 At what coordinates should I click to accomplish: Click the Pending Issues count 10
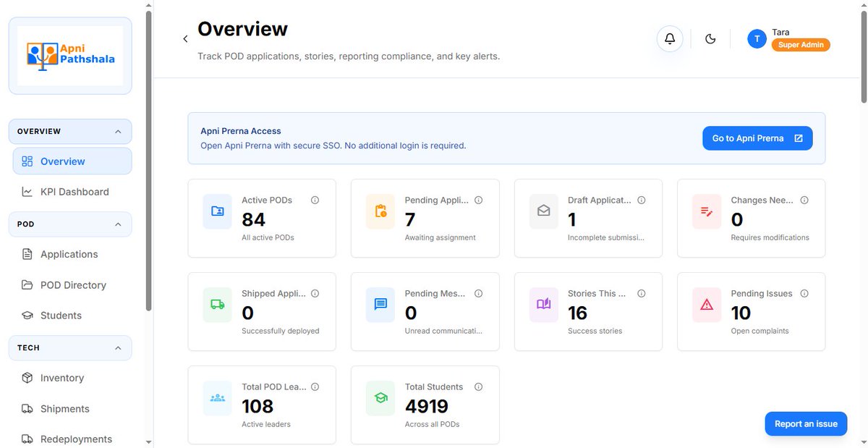[x=741, y=313]
